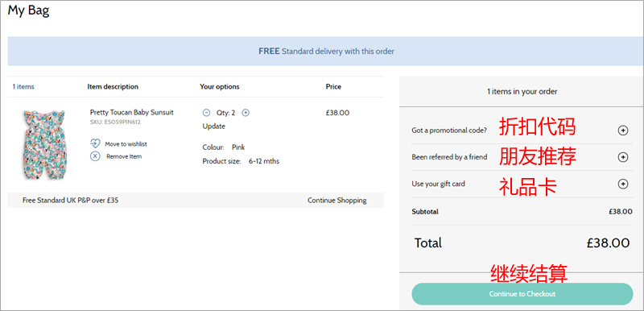Open the Pretty Toucan Baby Sunsuit thumbnail
Image resolution: width=644 pixels, height=311 pixels.
point(44,144)
